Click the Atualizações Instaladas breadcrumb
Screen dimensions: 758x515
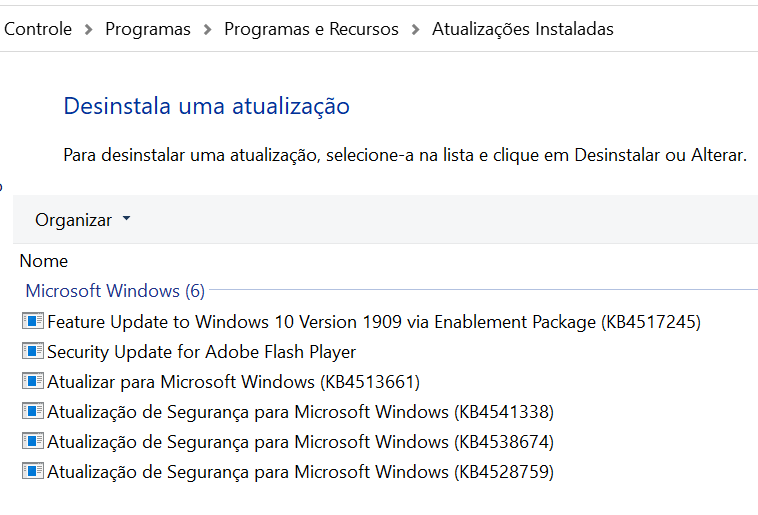(522, 30)
